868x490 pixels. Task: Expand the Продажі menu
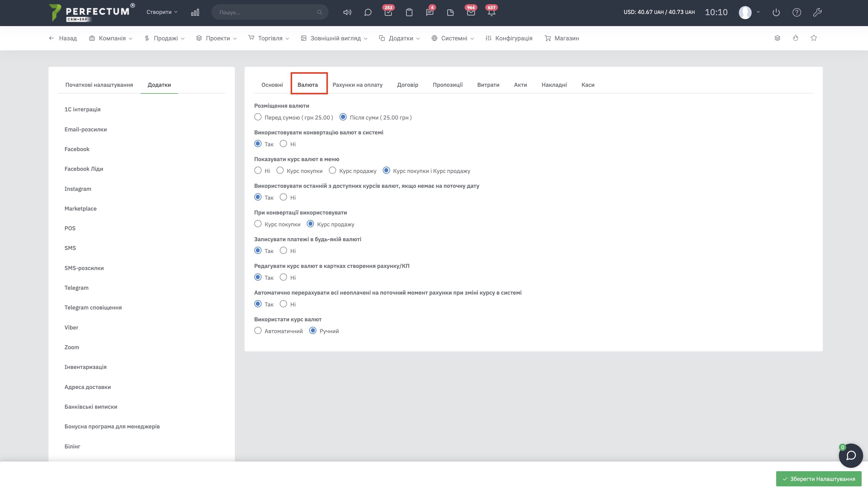165,38
